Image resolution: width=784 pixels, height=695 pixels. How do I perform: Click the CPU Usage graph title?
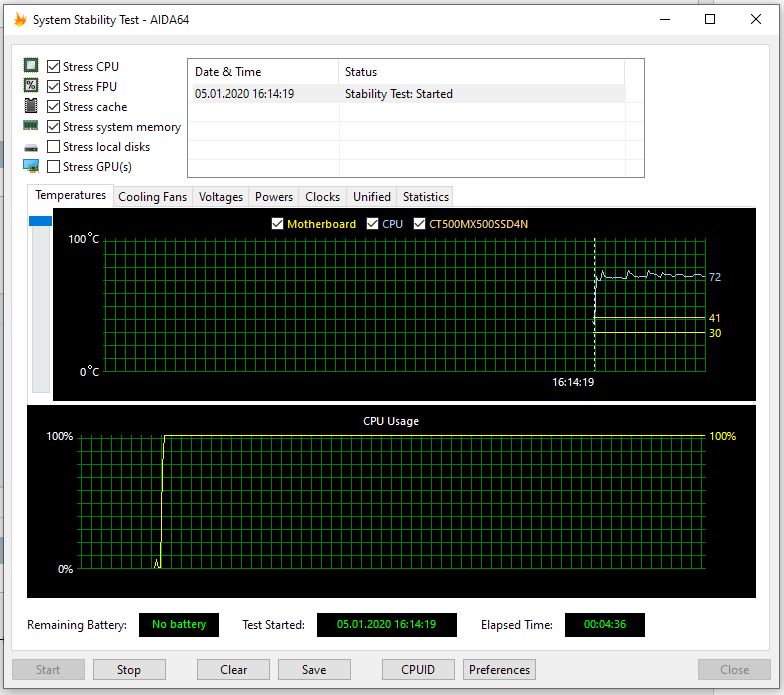[x=391, y=421]
